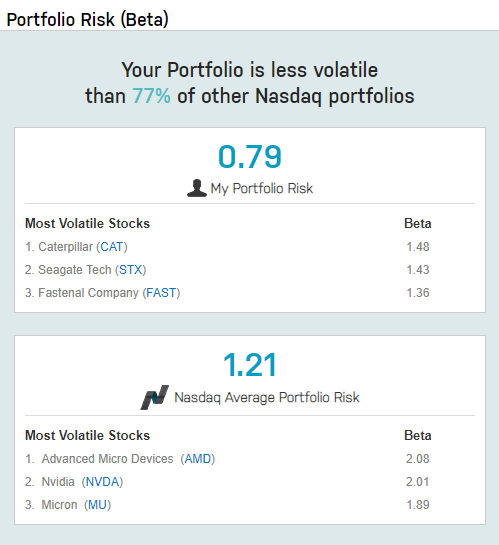
Task: Click Caterpillar's beta value 1.48
Action: [x=418, y=247]
